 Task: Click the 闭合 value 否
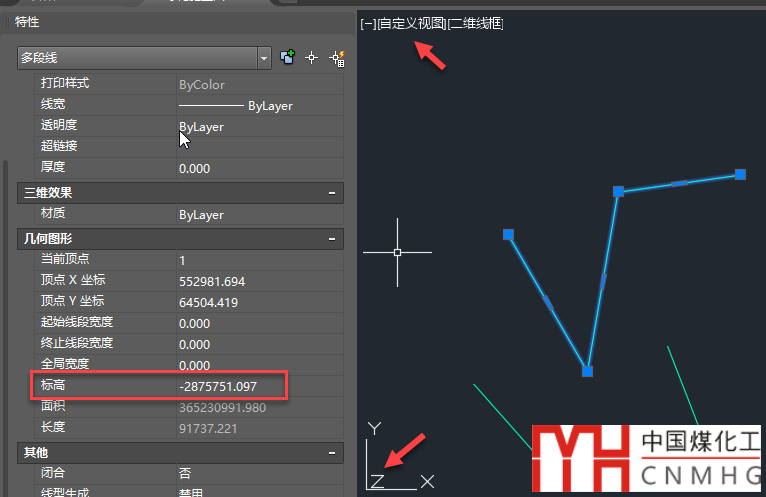185,473
